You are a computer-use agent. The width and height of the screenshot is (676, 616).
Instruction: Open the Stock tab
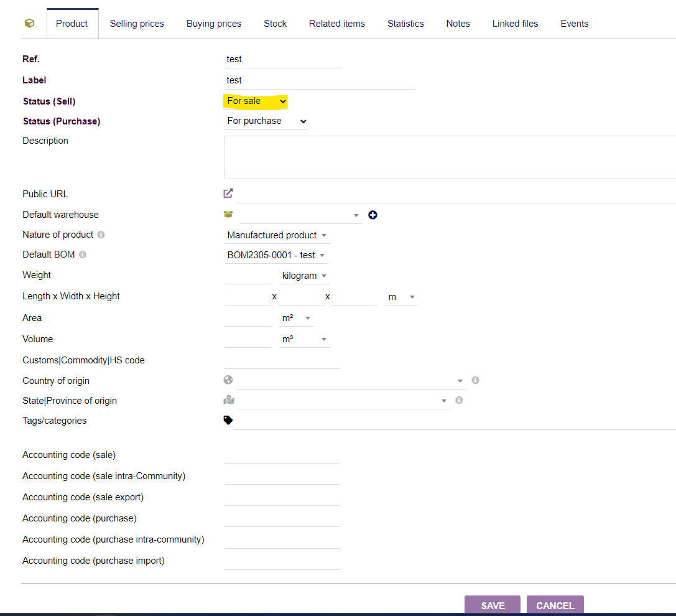[x=275, y=24]
